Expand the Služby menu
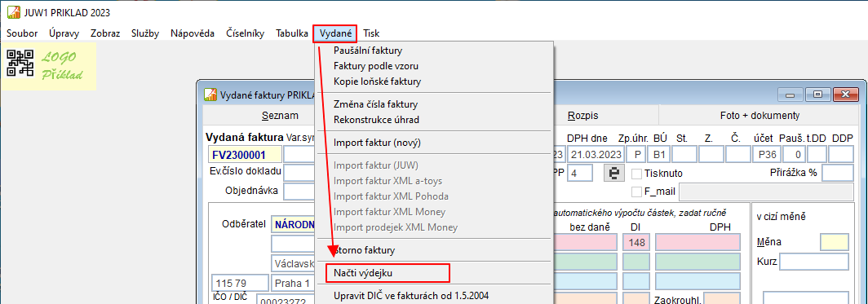This screenshot has height=304, width=868. pyautogui.click(x=145, y=33)
